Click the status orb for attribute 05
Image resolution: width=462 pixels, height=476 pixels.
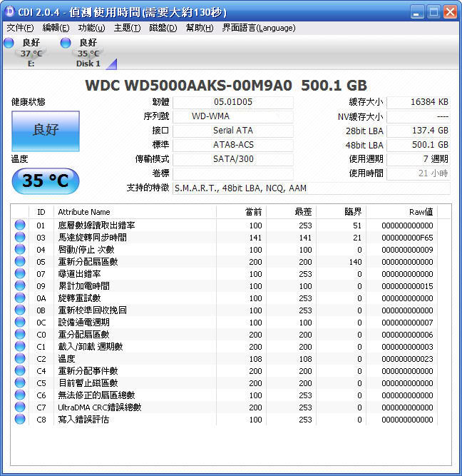tap(20, 261)
